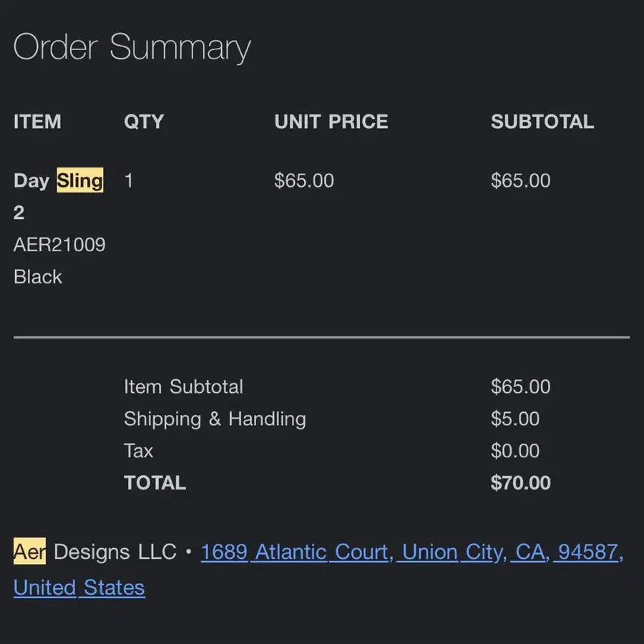Screen dimensions: 644x644
Task: Select the QTY column header
Action: coord(144,122)
